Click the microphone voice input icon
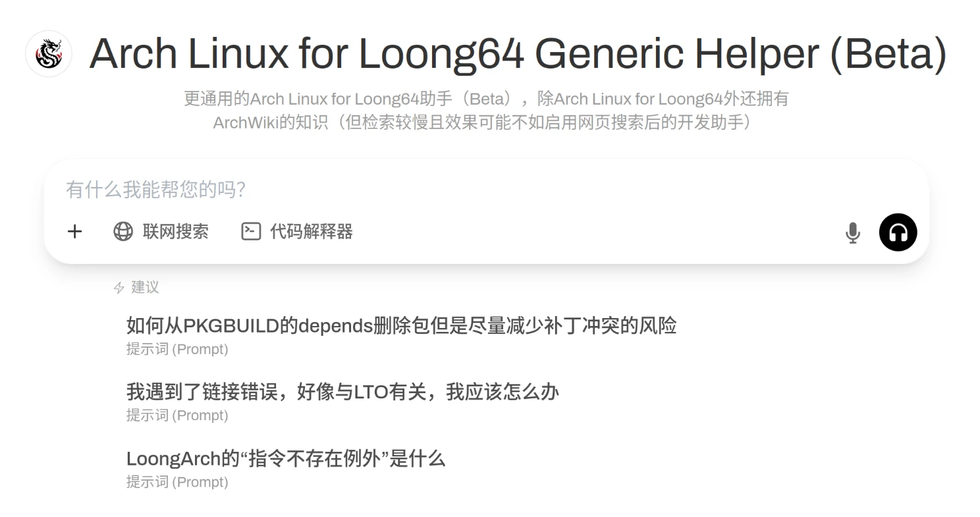The height and width of the screenshot is (517, 980). click(x=853, y=232)
